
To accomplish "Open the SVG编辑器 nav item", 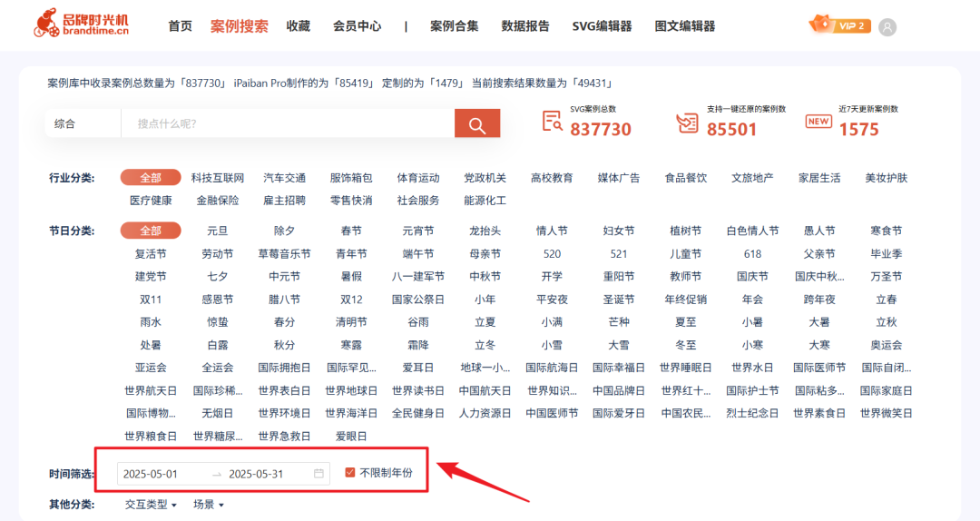I will [x=602, y=26].
